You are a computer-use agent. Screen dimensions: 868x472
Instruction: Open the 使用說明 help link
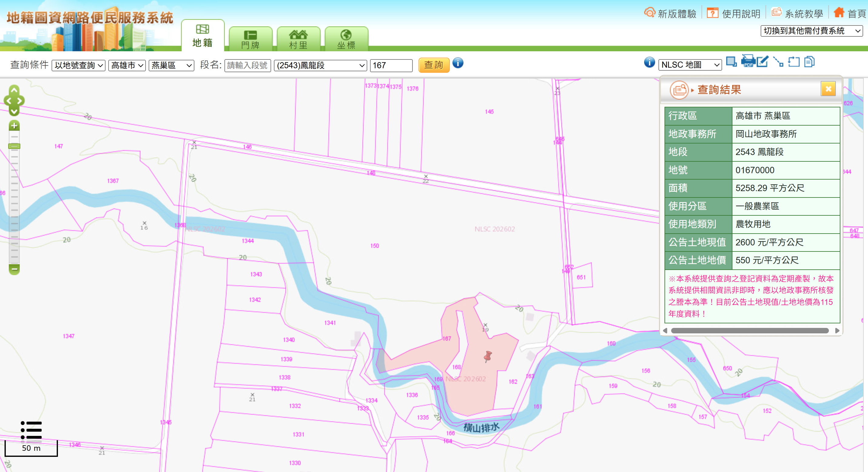[x=734, y=13]
